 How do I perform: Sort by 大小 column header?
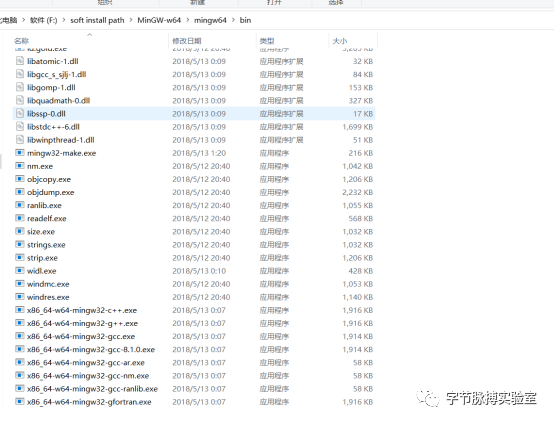point(340,41)
